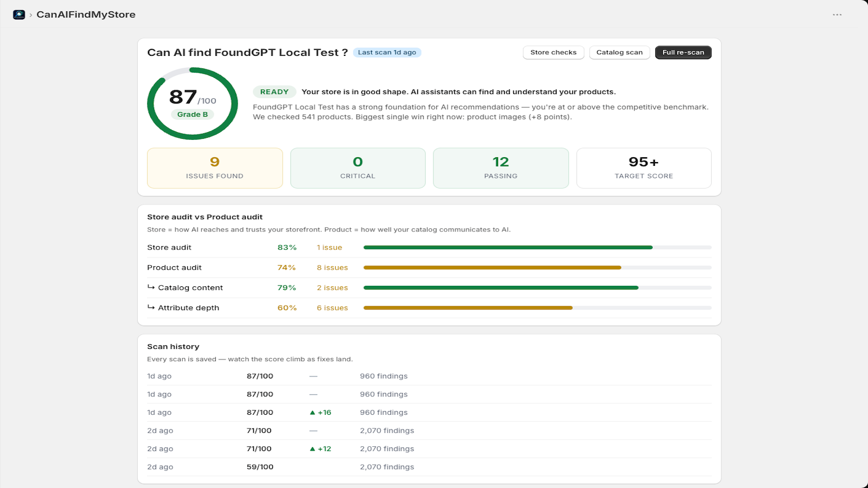Launch a Full re-scan

point(683,53)
